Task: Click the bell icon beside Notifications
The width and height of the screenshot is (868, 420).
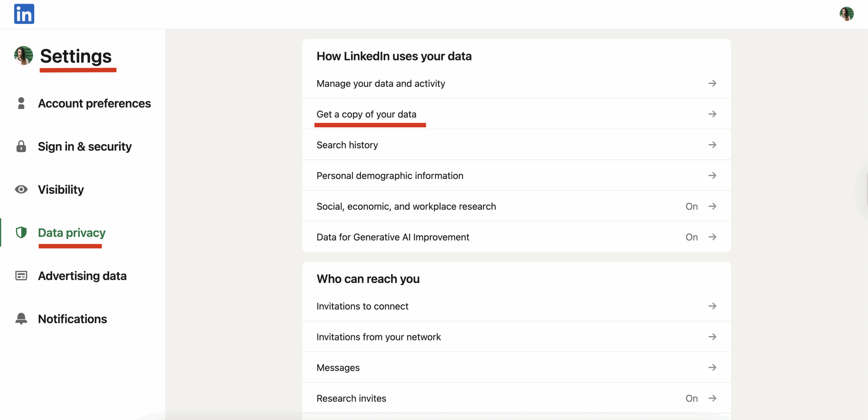Action: [x=21, y=319]
